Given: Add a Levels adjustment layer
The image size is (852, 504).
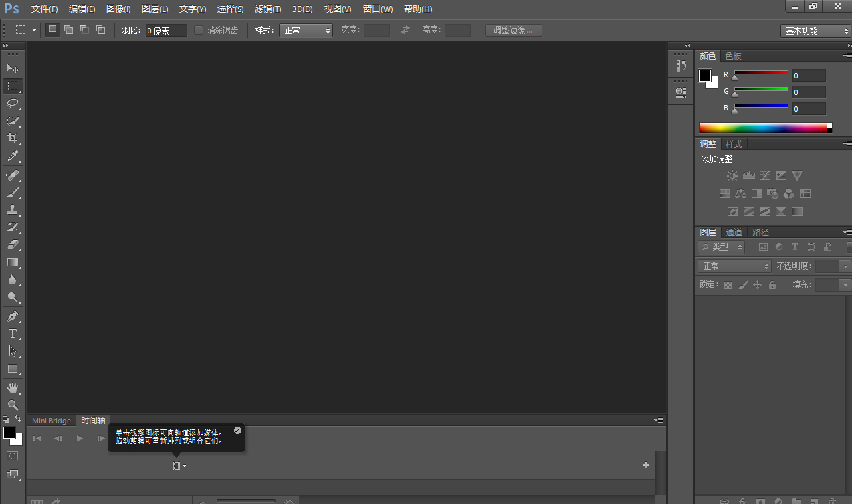Looking at the screenshot, I should 749,175.
